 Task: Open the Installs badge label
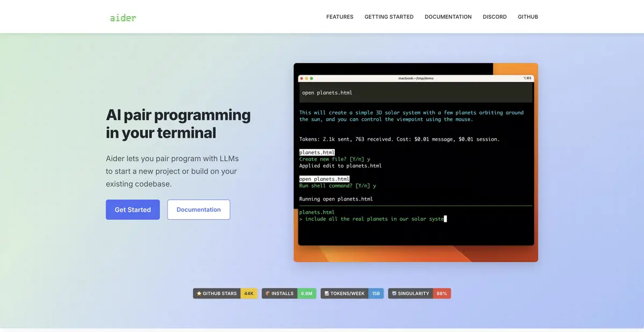[280, 293]
